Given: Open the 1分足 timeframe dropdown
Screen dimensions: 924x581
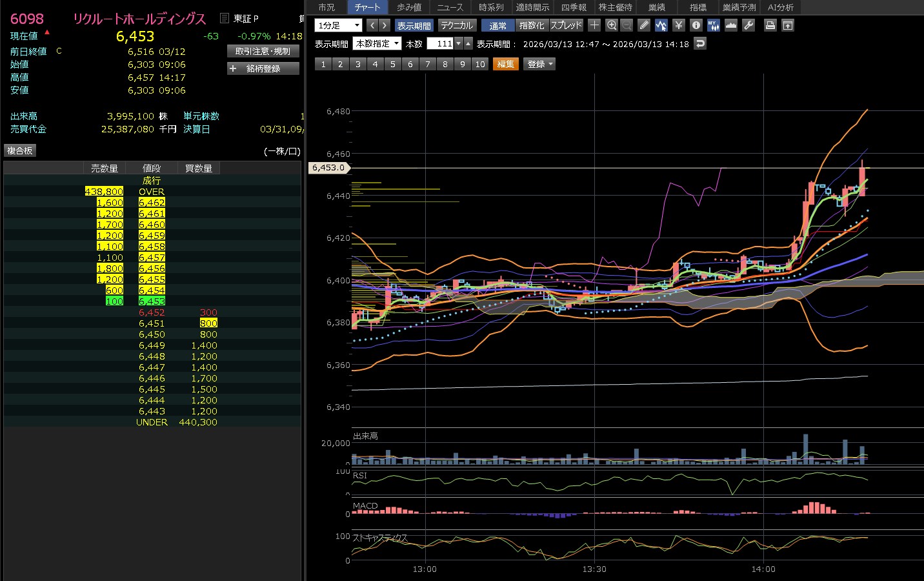Looking at the screenshot, I should click(x=338, y=25).
